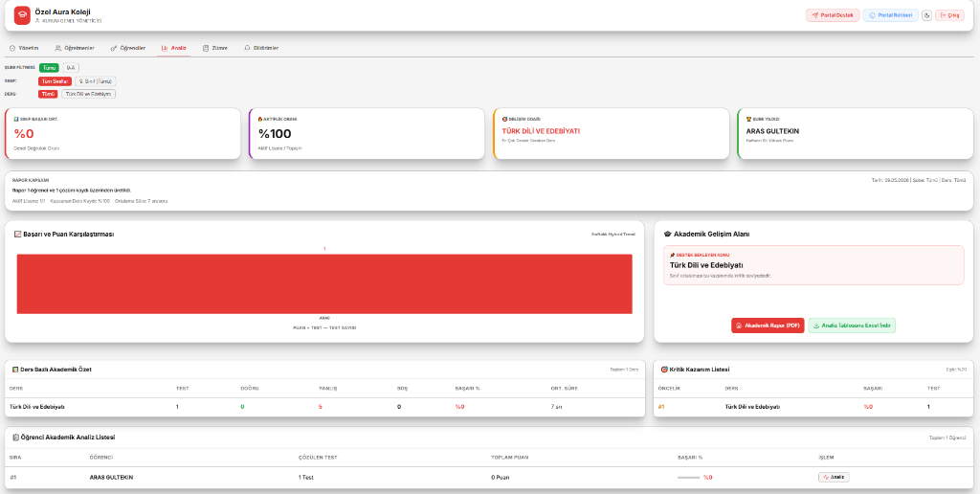Open the Öğrenciler tab

128,48
